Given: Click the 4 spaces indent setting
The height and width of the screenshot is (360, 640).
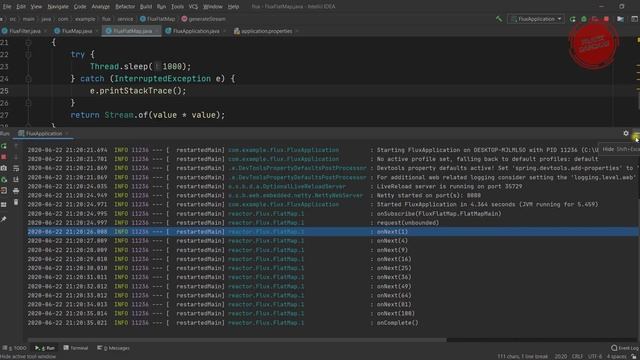Looking at the screenshot, I should (616, 356).
